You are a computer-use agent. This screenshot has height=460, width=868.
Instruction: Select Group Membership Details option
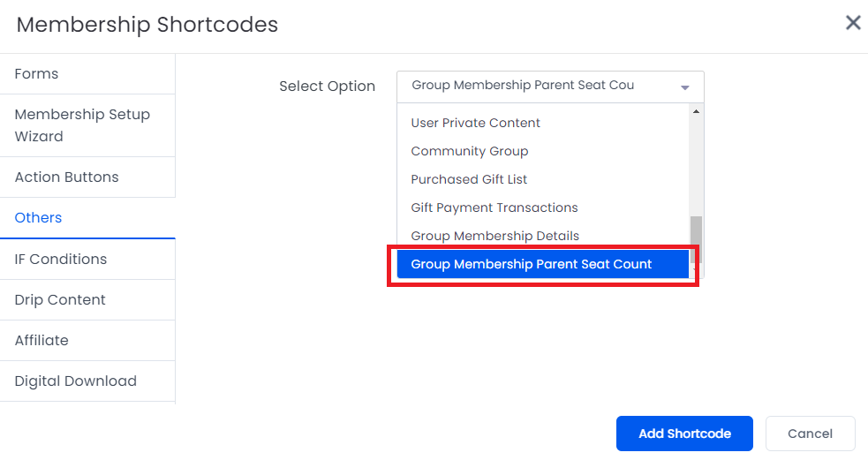tap(494, 236)
